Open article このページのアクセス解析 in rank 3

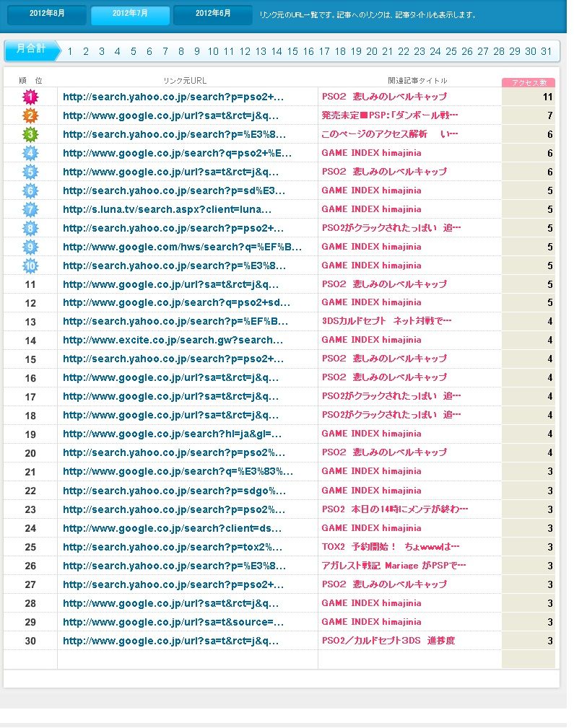(389, 134)
